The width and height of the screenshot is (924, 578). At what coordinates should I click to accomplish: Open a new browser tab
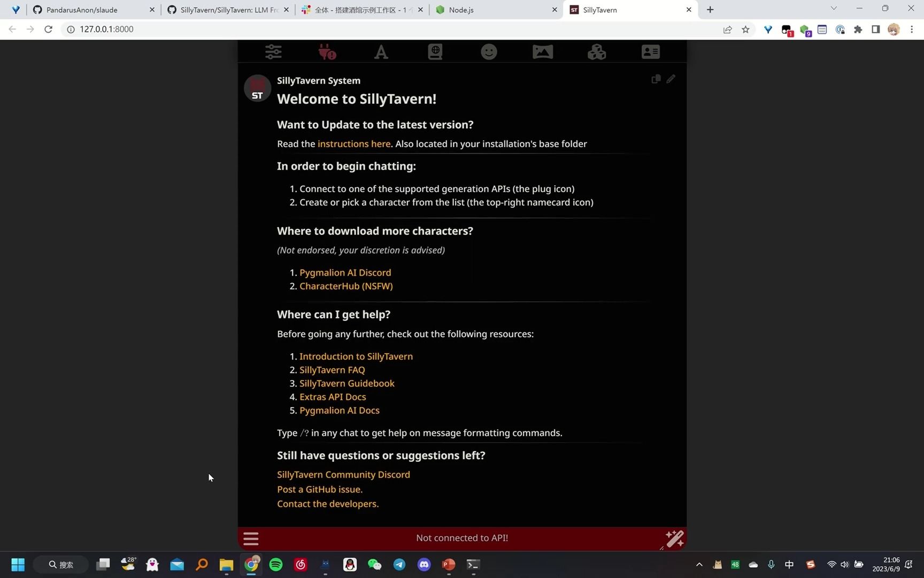pyautogui.click(x=710, y=10)
